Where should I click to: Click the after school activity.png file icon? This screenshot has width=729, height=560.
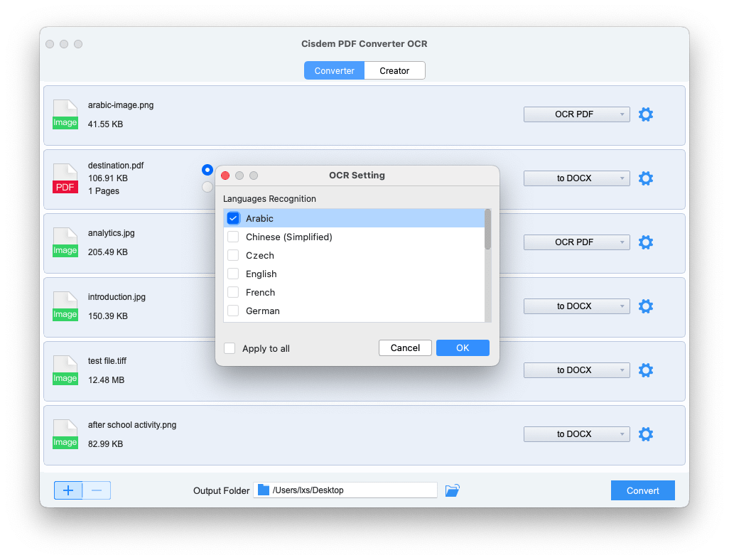65,434
